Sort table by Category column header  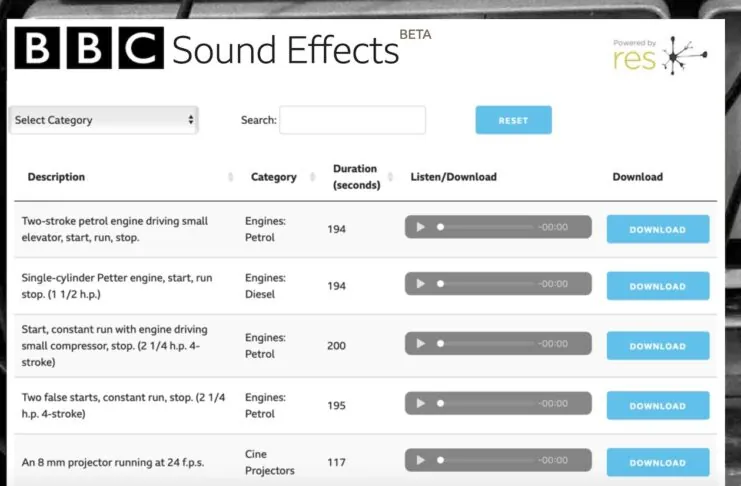coord(273,177)
